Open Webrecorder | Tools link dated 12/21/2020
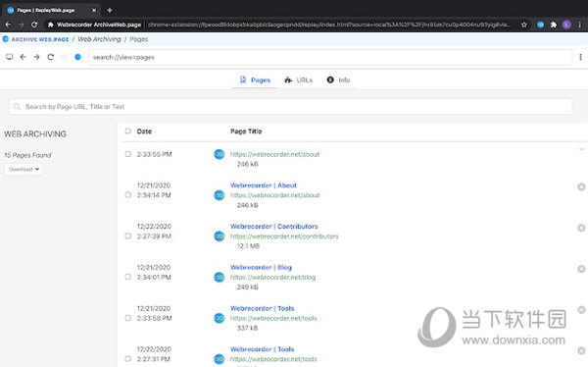This screenshot has width=588, height=367. point(262,308)
